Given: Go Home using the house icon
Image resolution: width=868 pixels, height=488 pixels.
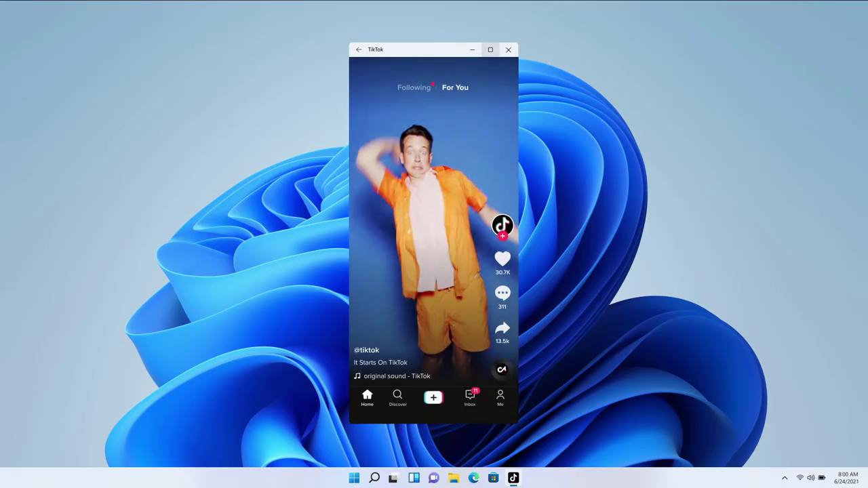Looking at the screenshot, I should [x=367, y=397].
